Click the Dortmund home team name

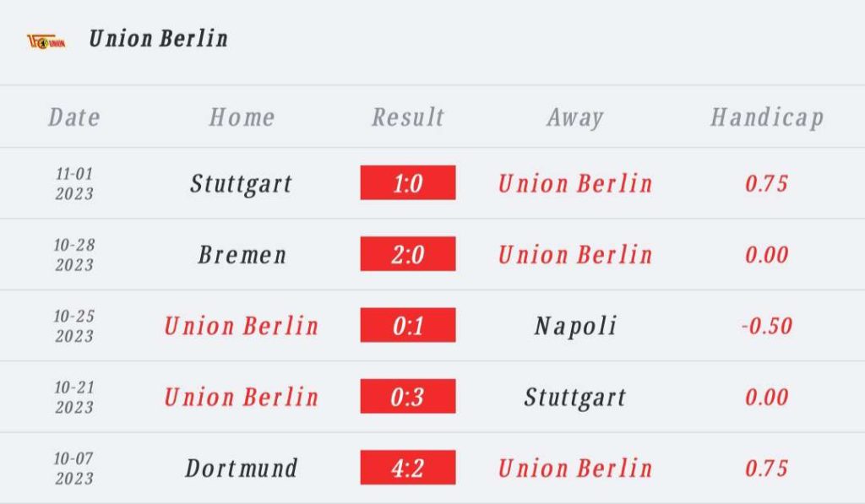coord(242,469)
